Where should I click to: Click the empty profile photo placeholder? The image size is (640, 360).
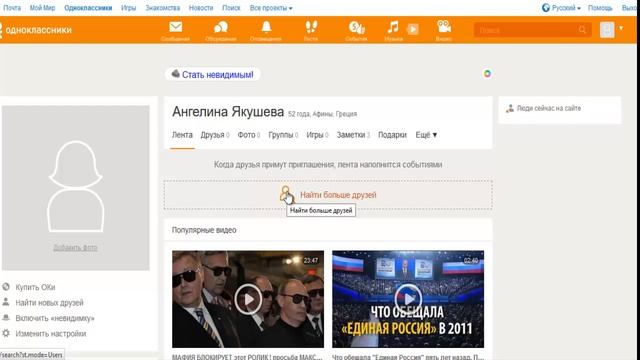pyautogui.click(x=76, y=188)
